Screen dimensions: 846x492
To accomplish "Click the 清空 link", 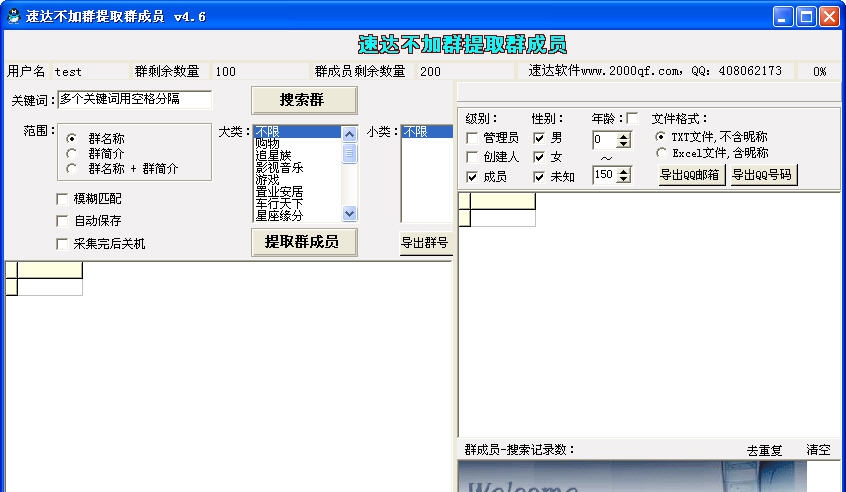I will (x=818, y=450).
